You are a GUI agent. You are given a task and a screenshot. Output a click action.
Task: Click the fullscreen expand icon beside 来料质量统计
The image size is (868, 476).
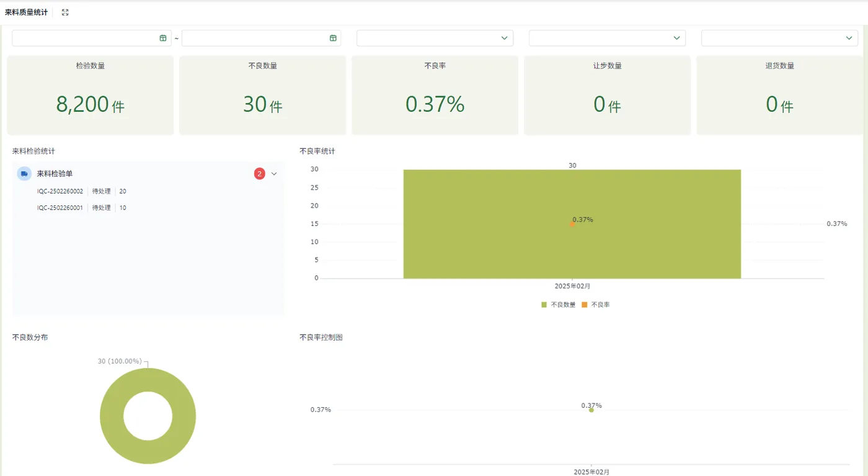coord(65,12)
